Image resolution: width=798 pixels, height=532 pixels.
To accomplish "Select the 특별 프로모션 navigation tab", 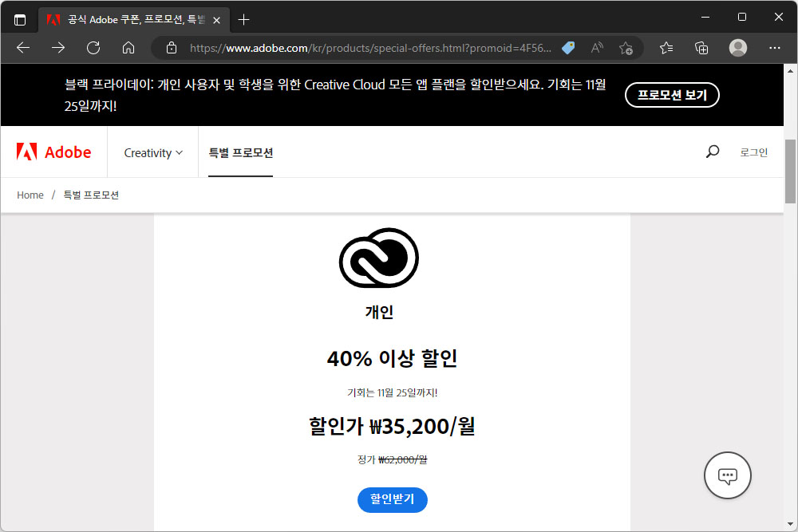I will pos(241,152).
